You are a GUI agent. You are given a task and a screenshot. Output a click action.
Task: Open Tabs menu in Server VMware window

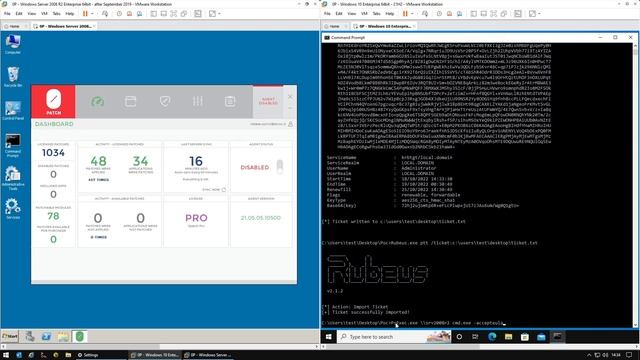pyautogui.click(x=56, y=13)
